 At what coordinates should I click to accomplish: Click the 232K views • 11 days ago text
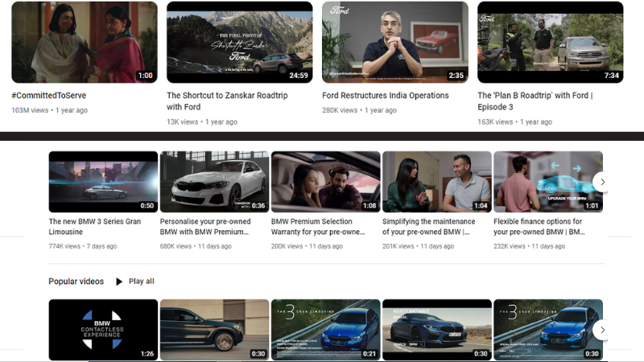(530, 246)
